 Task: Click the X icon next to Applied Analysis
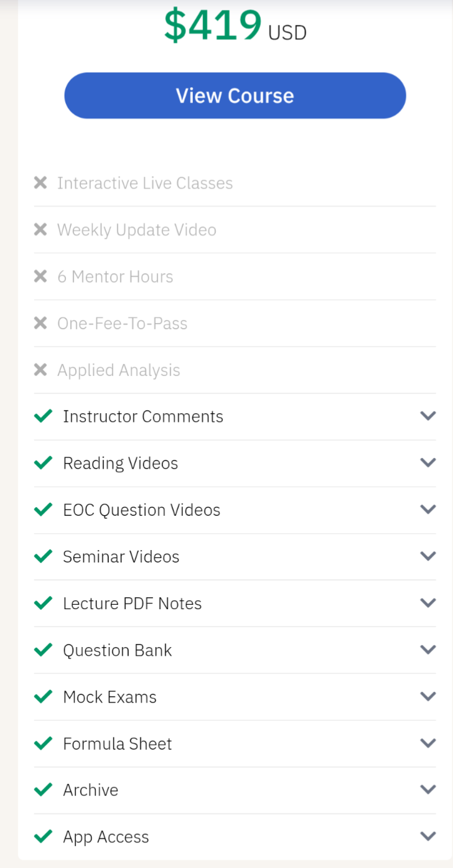[x=40, y=370]
